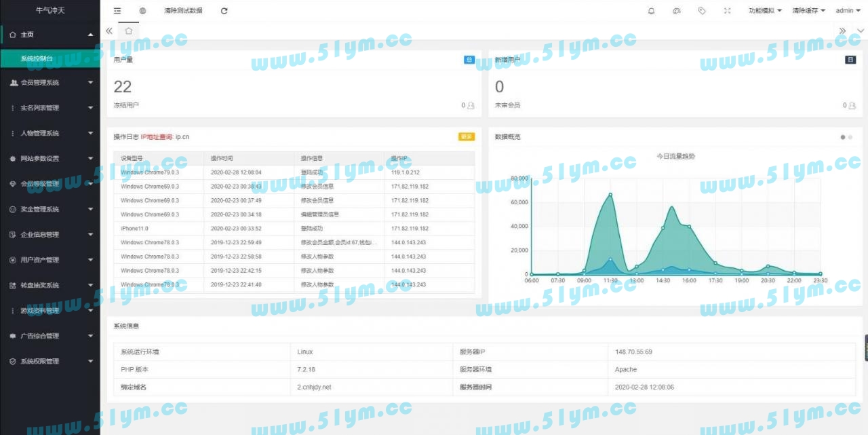
Task: Open the tab options chevron dropdown
Action: point(861,31)
